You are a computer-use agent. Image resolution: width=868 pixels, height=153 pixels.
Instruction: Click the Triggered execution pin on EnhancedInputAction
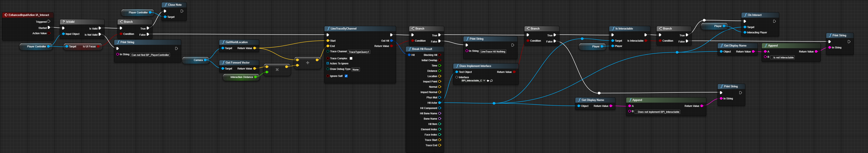coord(49,22)
